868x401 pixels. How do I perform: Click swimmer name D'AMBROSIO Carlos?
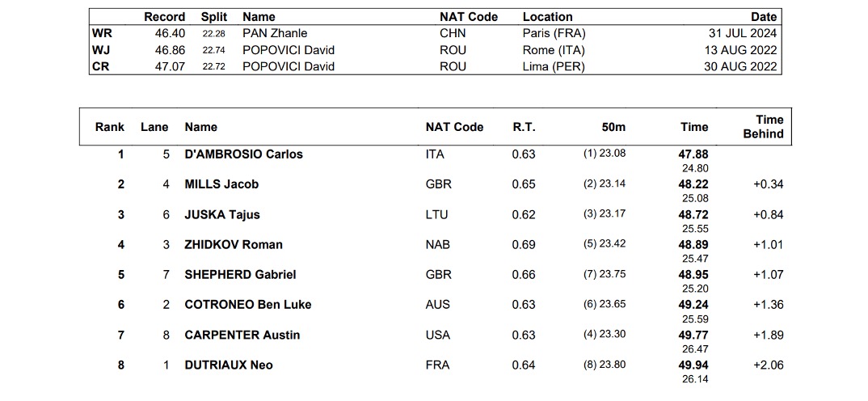243,154
